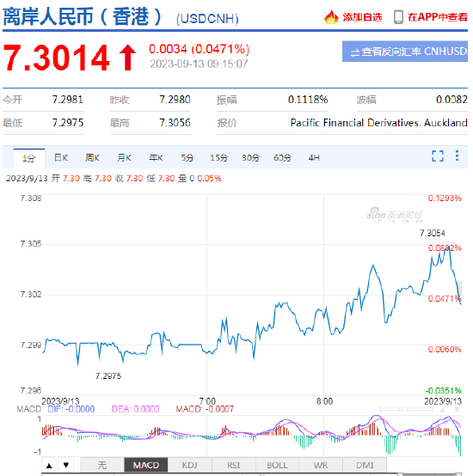The width and height of the screenshot is (473, 476).
Task: Select the BOLL indicator
Action: pyautogui.click(x=277, y=465)
